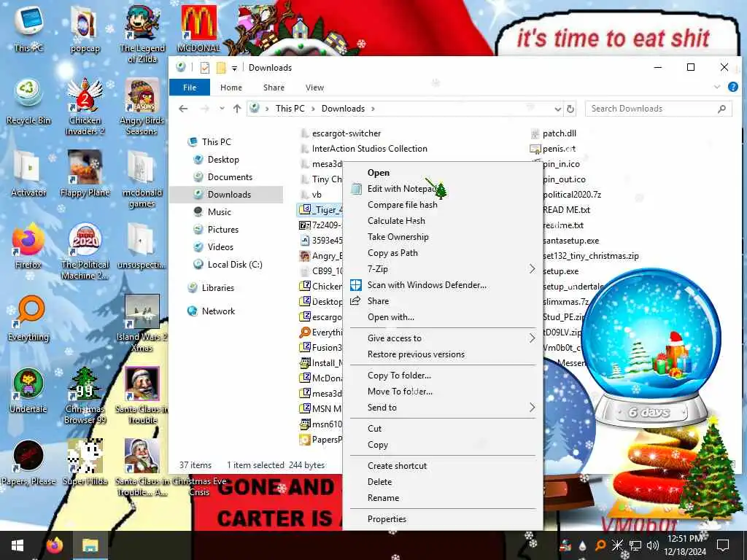This screenshot has height=560, width=747.
Task: Select the patch.dll file
Action: click(x=553, y=133)
